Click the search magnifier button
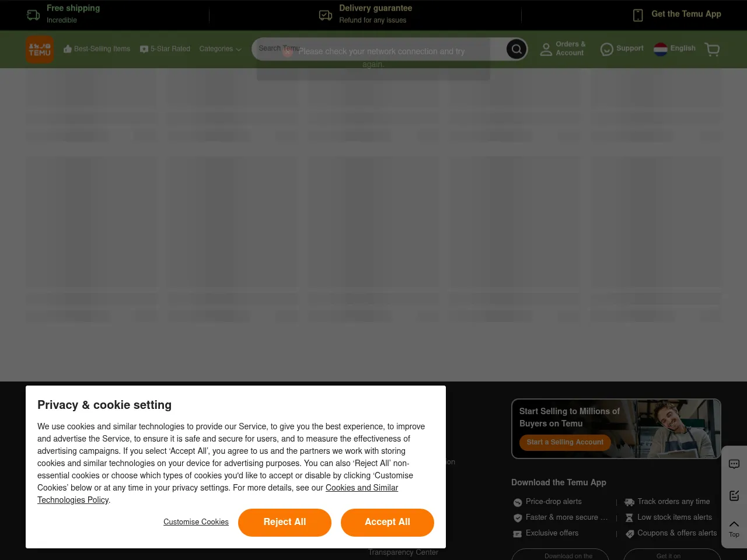747x560 pixels. coord(516,49)
